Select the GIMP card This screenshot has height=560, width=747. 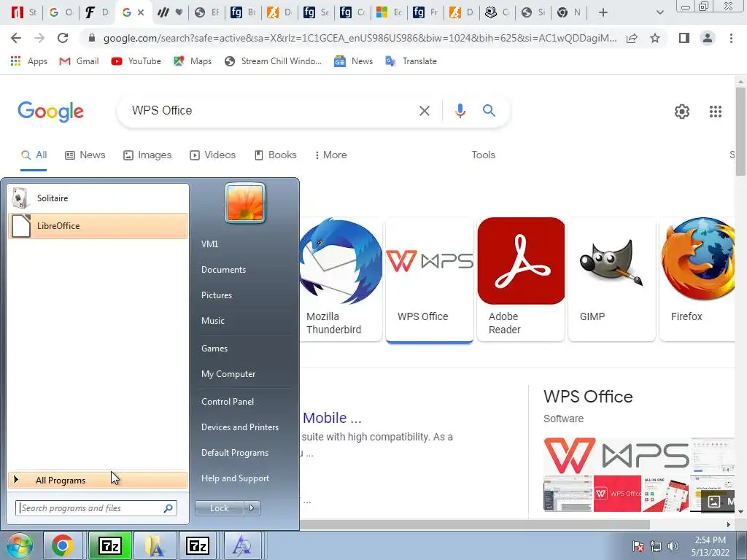point(612,279)
